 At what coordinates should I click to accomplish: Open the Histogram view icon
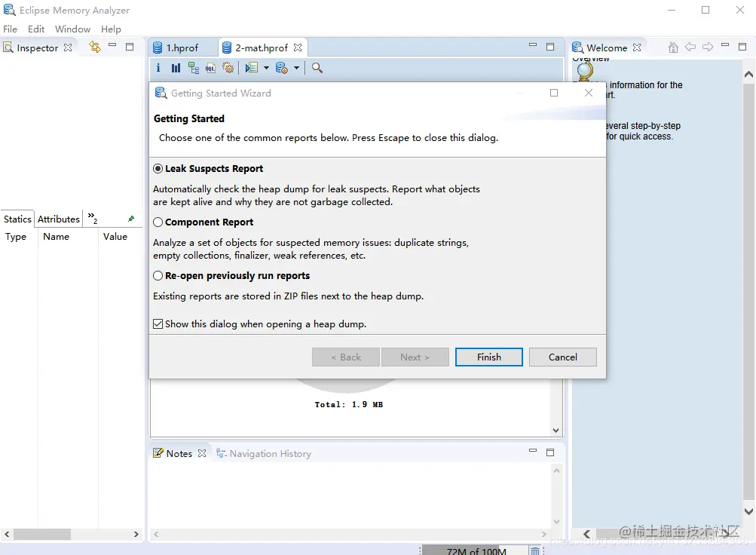coord(176,68)
